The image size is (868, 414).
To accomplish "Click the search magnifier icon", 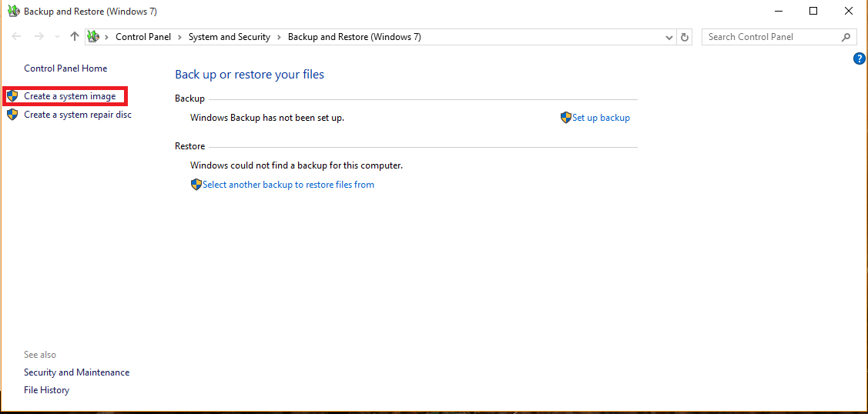I will [x=846, y=37].
